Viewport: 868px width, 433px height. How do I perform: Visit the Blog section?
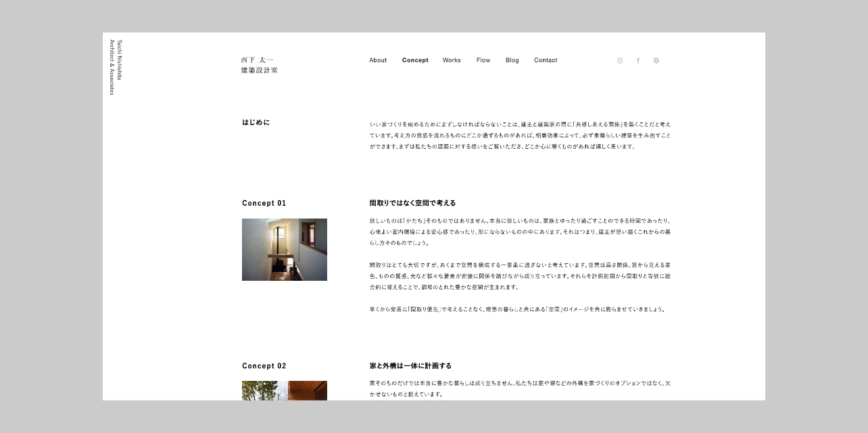click(x=512, y=60)
